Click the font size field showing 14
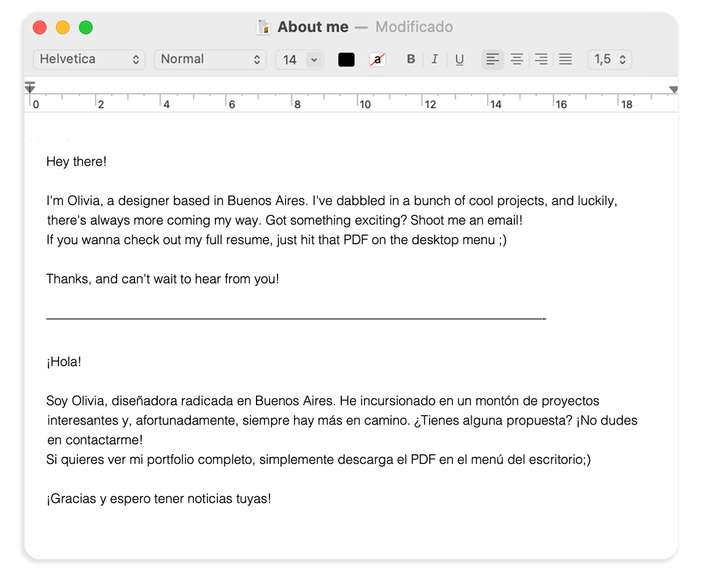701x588 pixels. tap(290, 60)
